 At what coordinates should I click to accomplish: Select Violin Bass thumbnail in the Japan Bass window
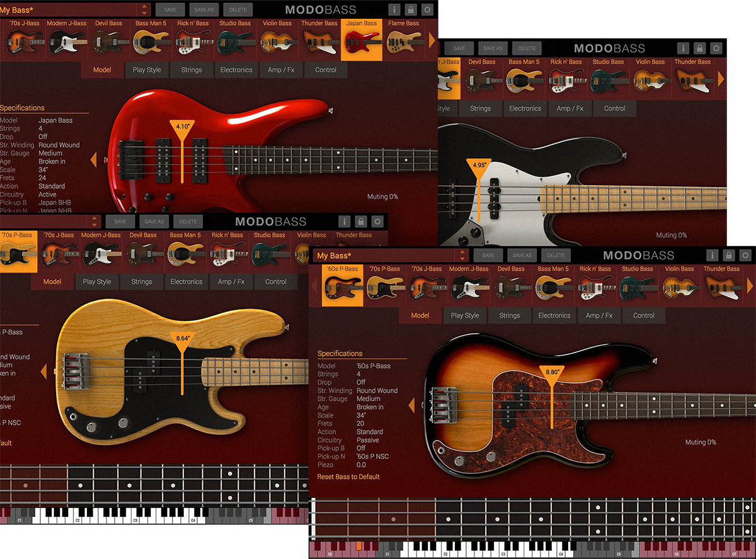click(x=277, y=40)
